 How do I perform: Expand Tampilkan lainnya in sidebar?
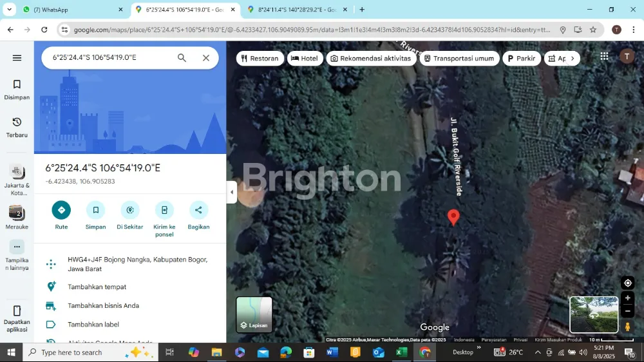click(17, 247)
